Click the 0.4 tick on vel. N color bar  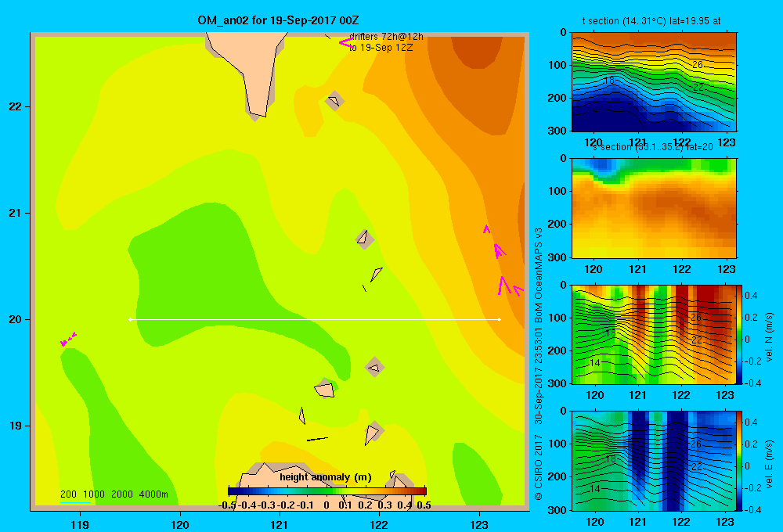(x=752, y=296)
